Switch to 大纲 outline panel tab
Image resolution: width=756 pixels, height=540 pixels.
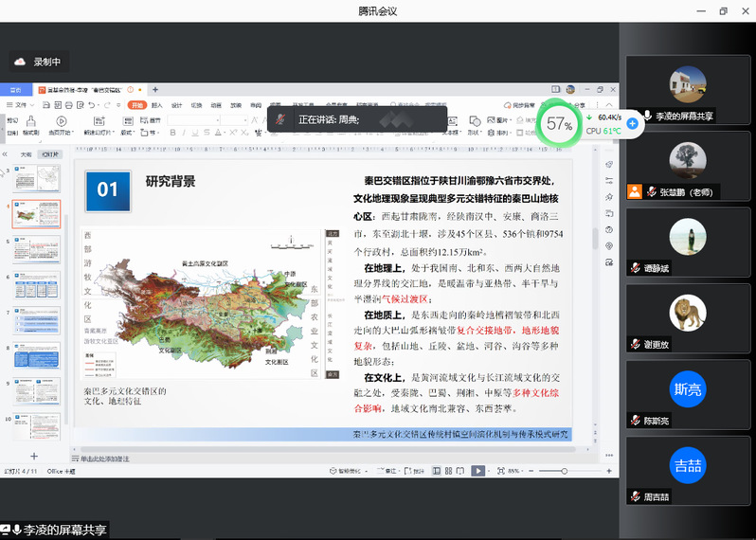[x=27, y=153]
